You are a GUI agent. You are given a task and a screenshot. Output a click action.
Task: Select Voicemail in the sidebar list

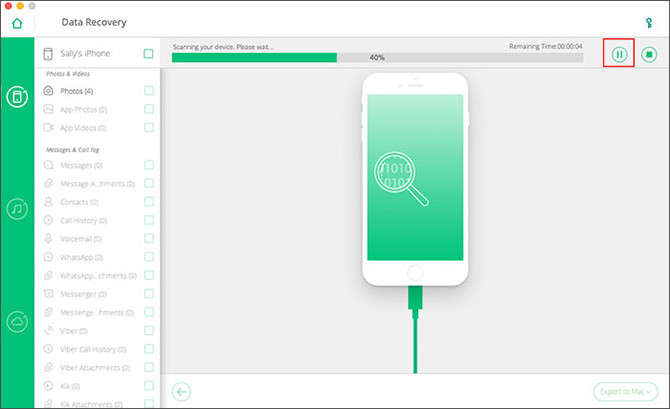click(79, 239)
